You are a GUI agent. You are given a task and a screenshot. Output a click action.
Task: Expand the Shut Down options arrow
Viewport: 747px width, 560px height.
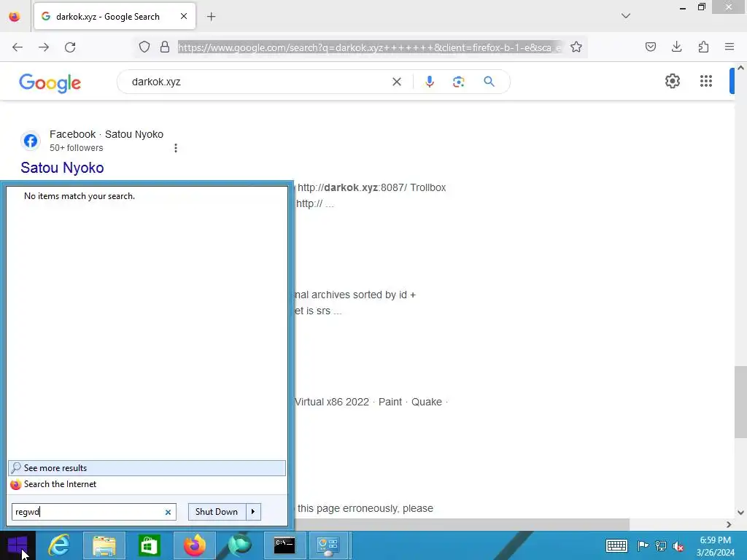pyautogui.click(x=253, y=512)
